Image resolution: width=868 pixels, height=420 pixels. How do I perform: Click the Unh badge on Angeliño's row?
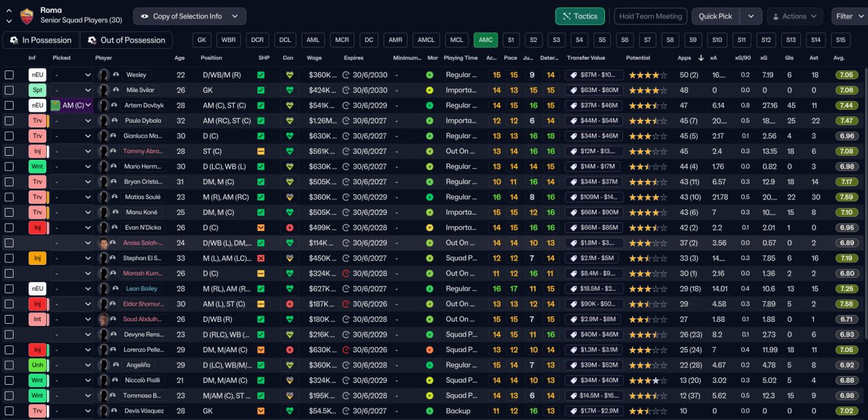[x=37, y=364]
